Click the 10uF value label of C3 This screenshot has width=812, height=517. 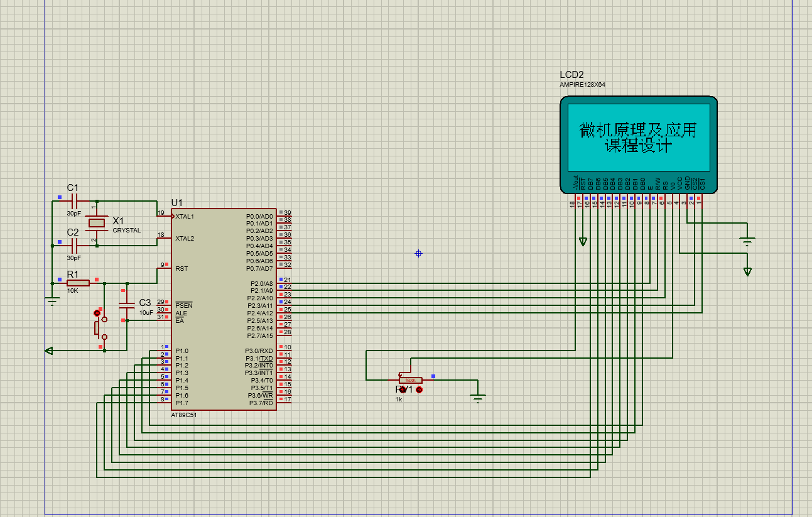tap(146, 312)
